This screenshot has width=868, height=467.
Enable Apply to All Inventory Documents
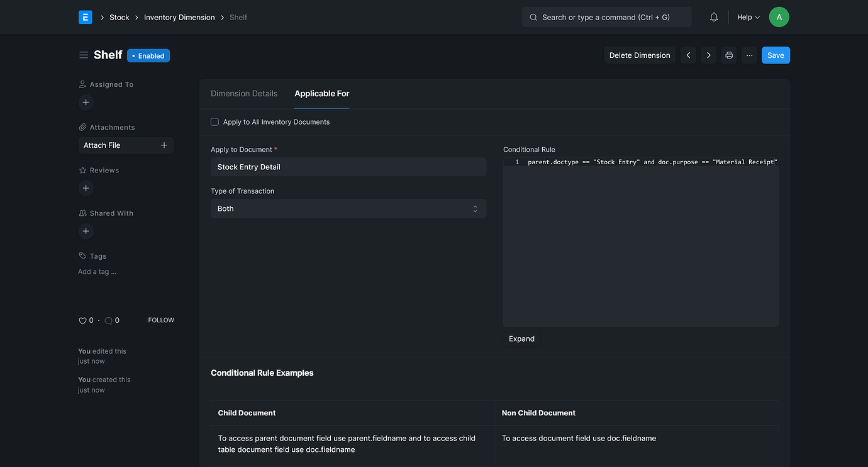coord(214,121)
